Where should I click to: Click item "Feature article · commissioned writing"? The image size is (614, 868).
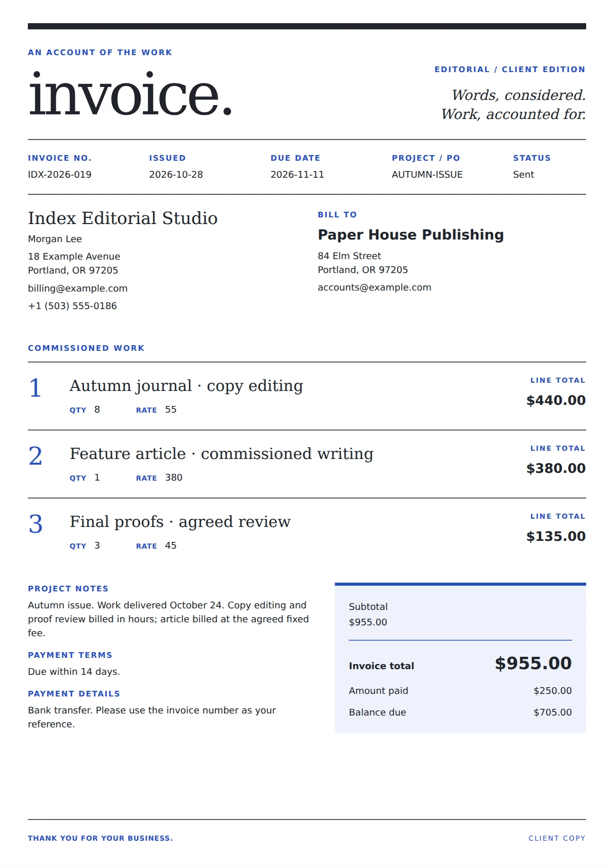[x=221, y=454]
